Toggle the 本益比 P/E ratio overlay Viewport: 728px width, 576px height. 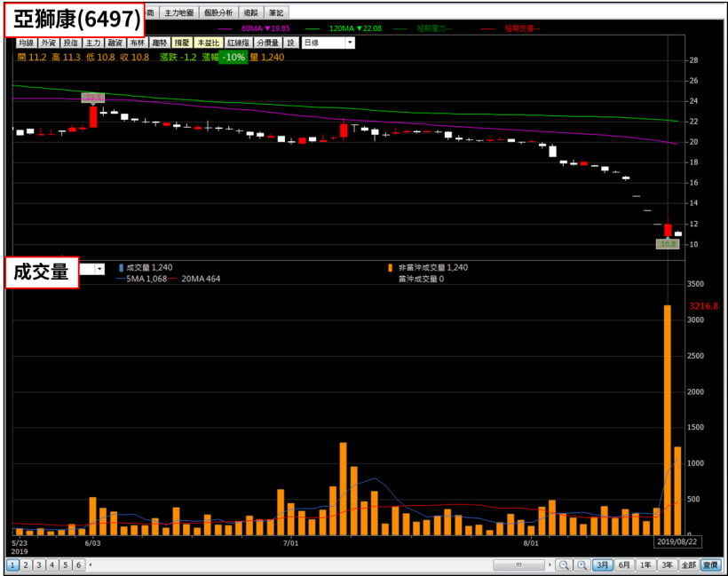pyautogui.click(x=208, y=43)
